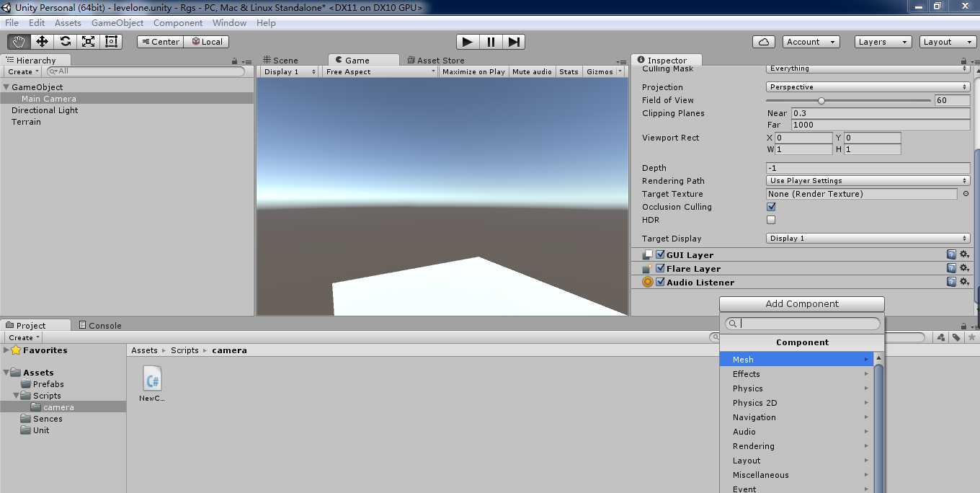The height and width of the screenshot is (493, 980).
Task: Toggle the Stats overlay
Action: coord(569,71)
